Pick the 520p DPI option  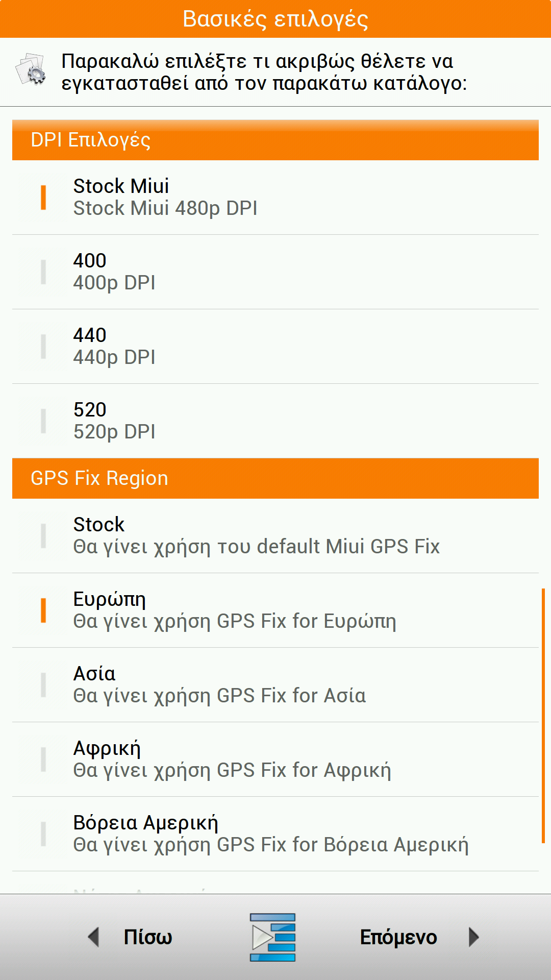click(x=275, y=421)
